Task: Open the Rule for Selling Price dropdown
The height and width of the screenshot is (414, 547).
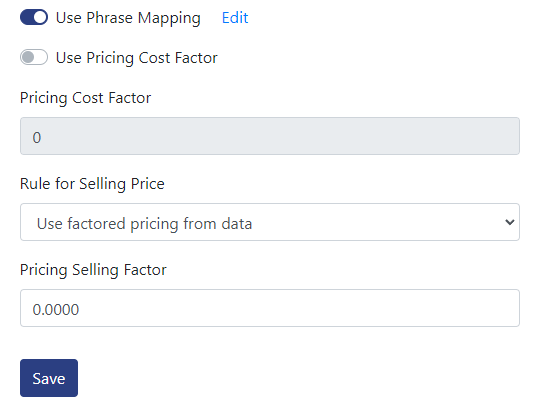Action: [x=270, y=222]
